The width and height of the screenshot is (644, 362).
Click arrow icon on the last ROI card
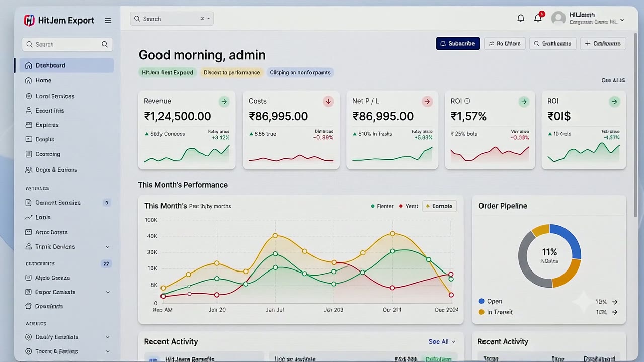(x=614, y=102)
